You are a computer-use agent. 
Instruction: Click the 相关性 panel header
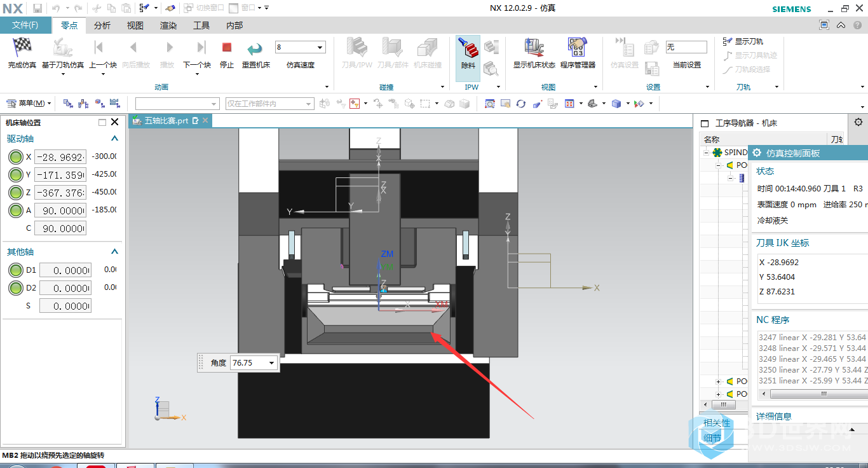pyautogui.click(x=717, y=423)
